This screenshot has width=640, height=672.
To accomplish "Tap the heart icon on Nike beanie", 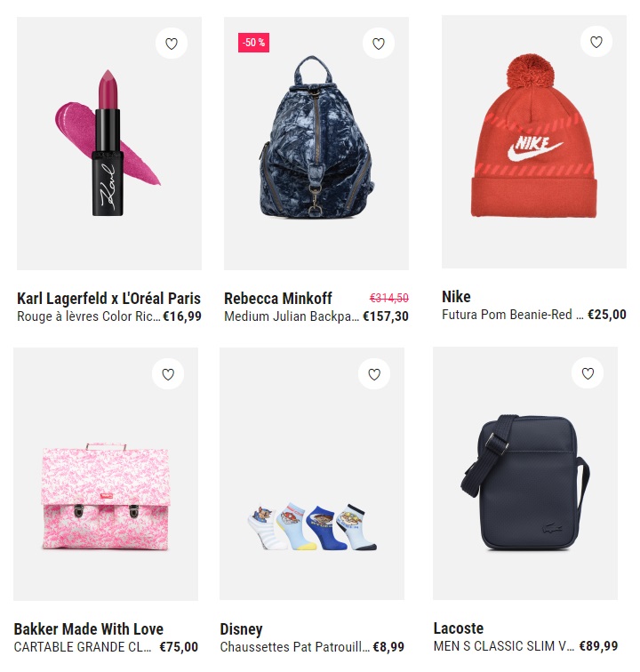I will [596, 42].
